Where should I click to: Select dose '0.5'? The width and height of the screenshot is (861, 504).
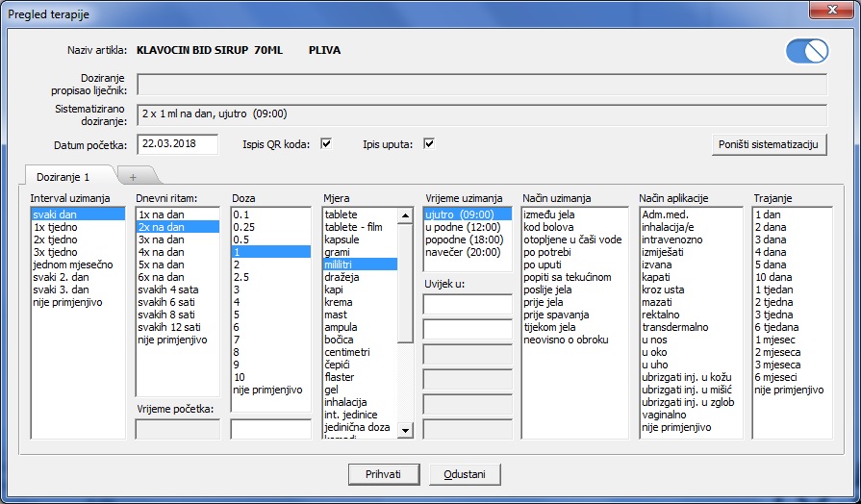click(x=271, y=239)
